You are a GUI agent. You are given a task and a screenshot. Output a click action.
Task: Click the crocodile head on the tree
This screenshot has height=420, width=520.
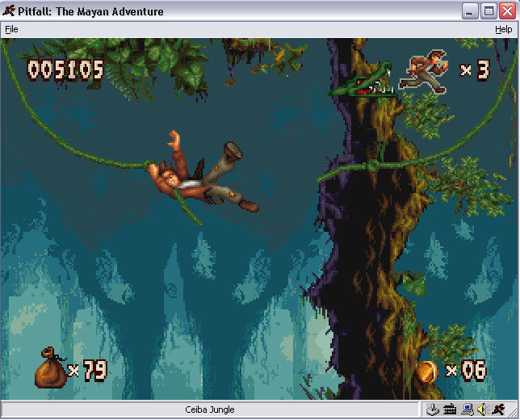pos(362,82)
